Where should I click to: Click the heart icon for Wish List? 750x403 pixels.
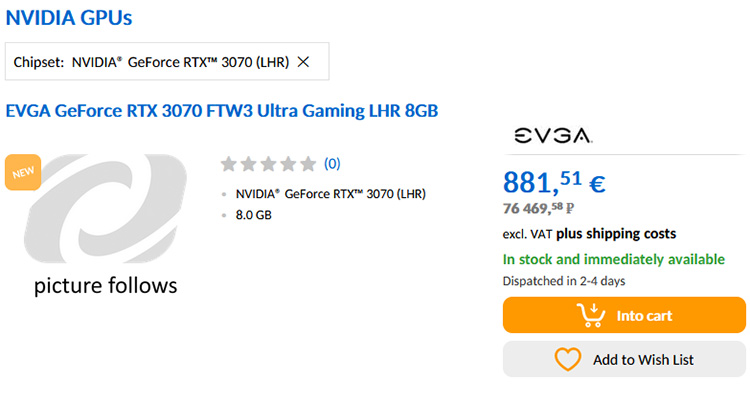[567, 359]
